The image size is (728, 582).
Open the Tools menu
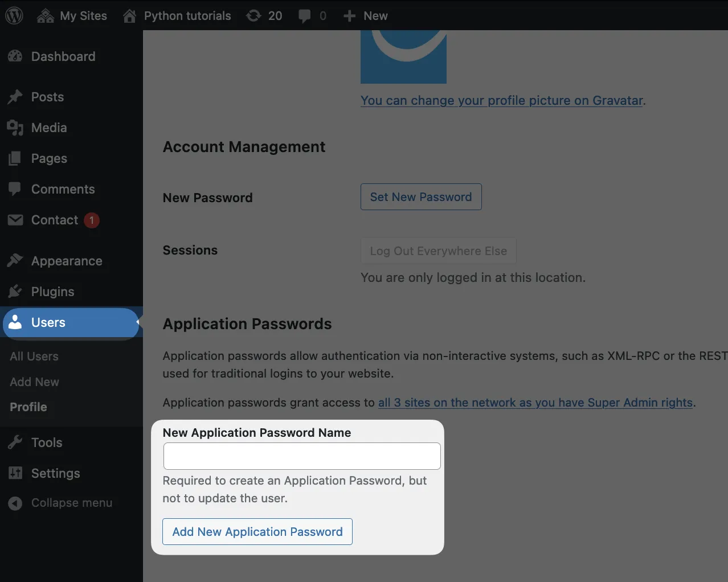coord(47,442)
